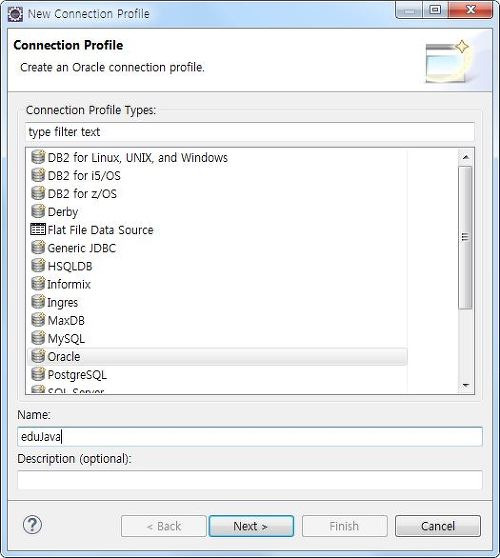Pick Generic JDBC profile type
Image resolution: width=500 pixels, height=558 pixels.
tap(81, 248)
